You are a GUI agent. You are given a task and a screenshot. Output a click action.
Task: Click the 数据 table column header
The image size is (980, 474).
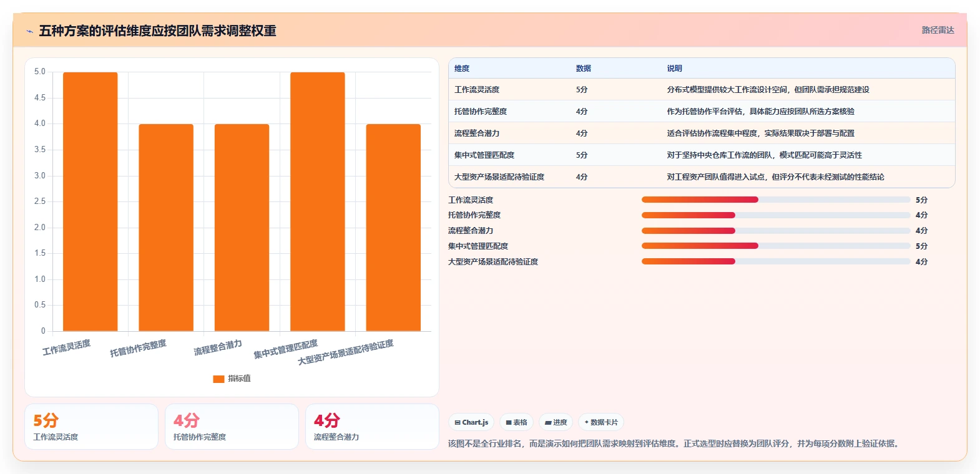(584, 69)
